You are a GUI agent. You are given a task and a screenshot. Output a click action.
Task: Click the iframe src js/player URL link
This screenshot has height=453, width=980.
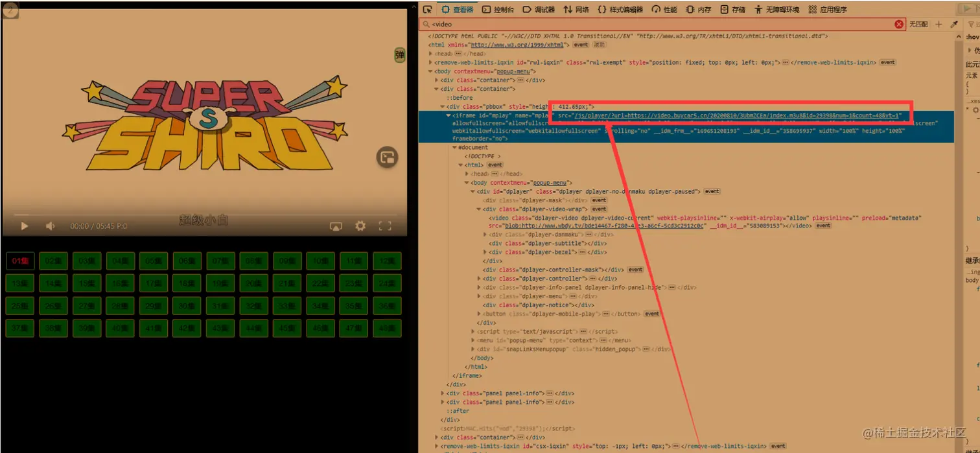[x=736, y=115]
